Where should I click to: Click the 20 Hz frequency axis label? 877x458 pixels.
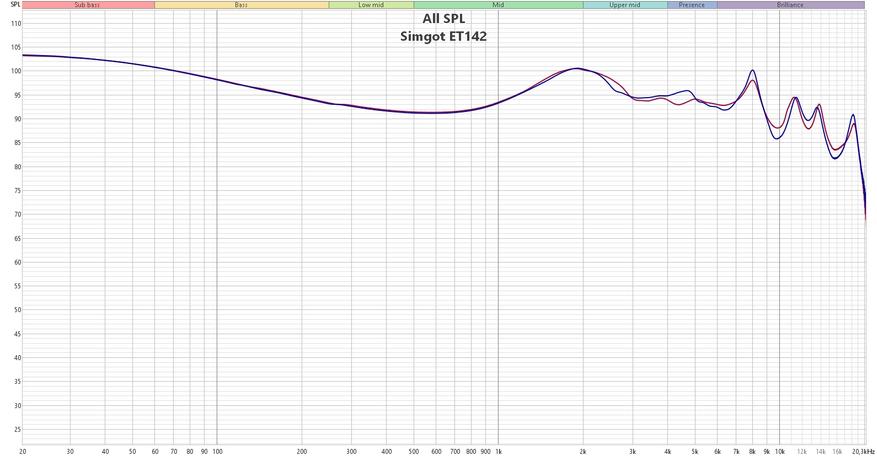point(22,451)
